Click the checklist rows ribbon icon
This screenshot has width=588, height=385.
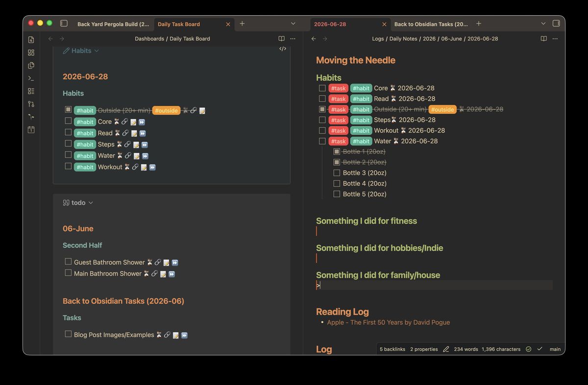tap(31, 91)
